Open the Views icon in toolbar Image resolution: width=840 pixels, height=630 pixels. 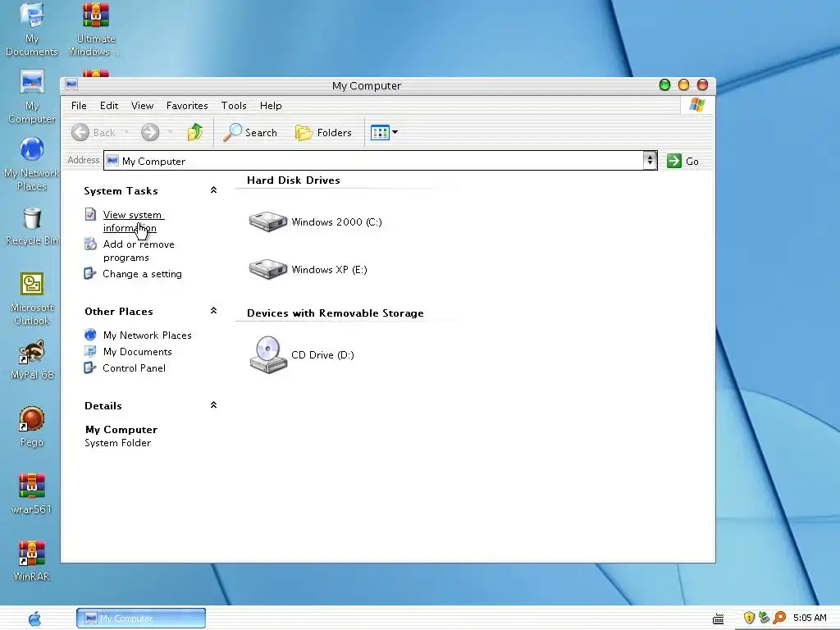tap(380, 132)
